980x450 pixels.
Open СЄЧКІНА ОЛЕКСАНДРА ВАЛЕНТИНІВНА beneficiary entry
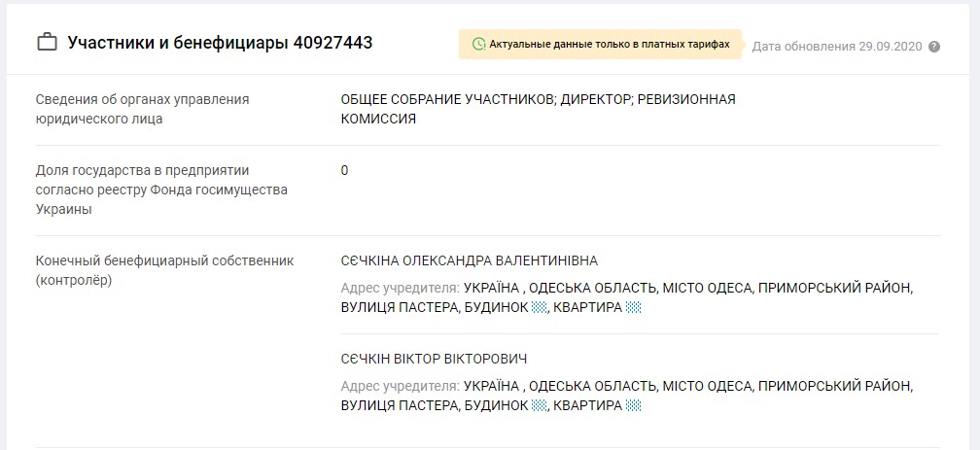(470, 260)
